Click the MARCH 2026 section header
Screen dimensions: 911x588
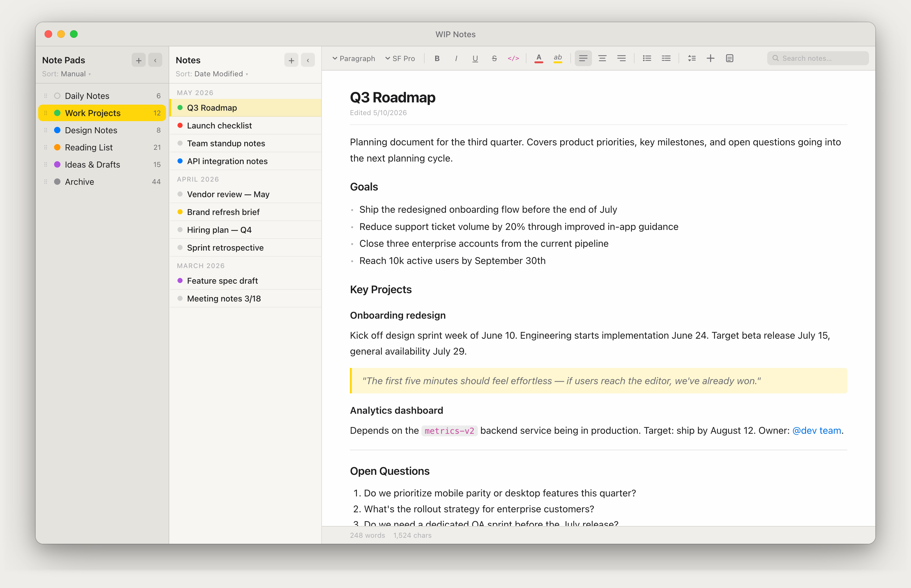click(200, 266)
